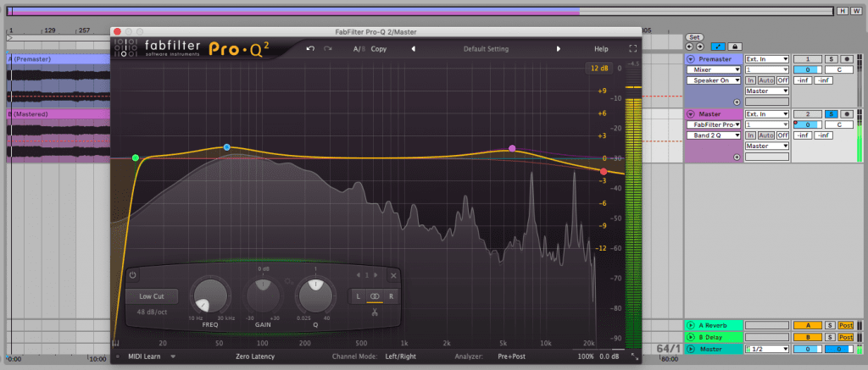The height and width of the screenshot is (370, 868).
Task: Arm the Premaster track for recording
Action: pos(846,58)
